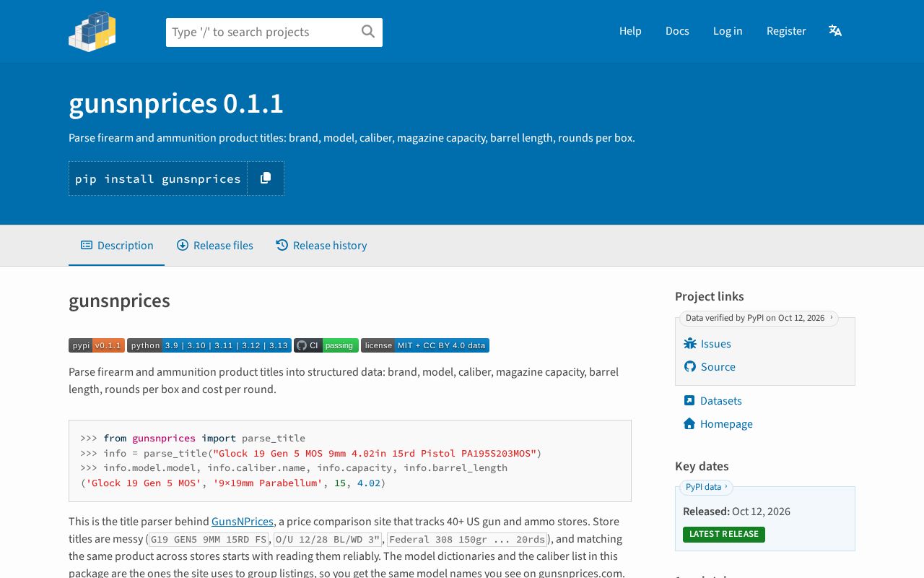
Task: Follow the GunsNPrices hyperlink in description
Action: (x=243, y=522)
